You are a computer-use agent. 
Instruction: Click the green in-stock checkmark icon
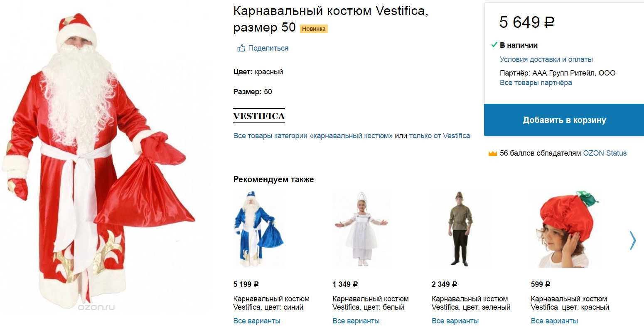[x=494, y=45]
